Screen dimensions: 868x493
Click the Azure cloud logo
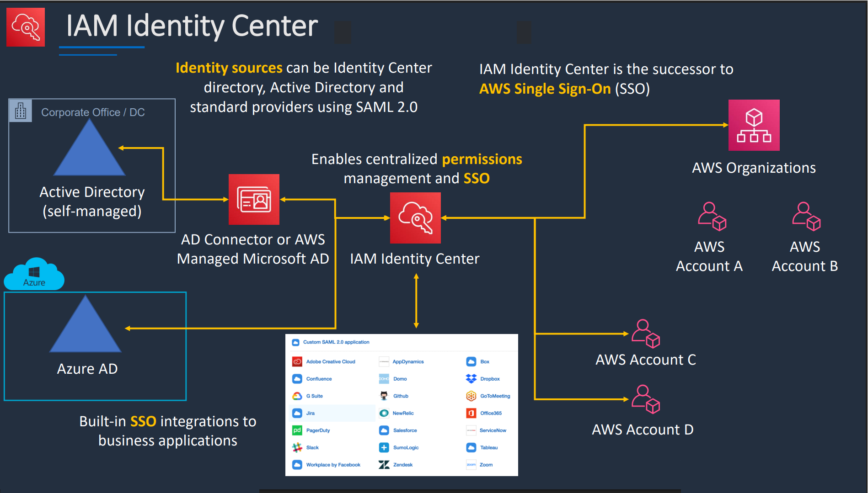pyautogui.click(x=34, y=274)
